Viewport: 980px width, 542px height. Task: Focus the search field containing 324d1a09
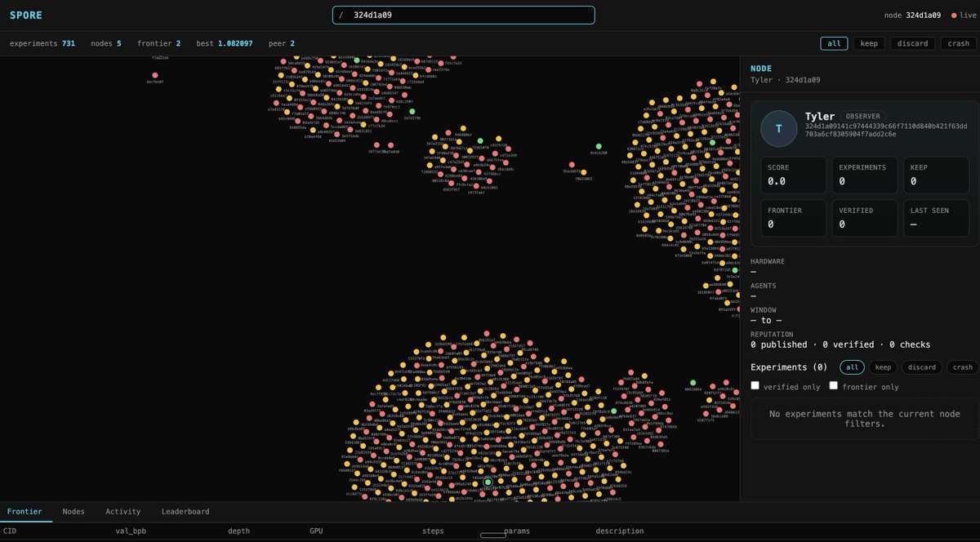coord(464,16)
